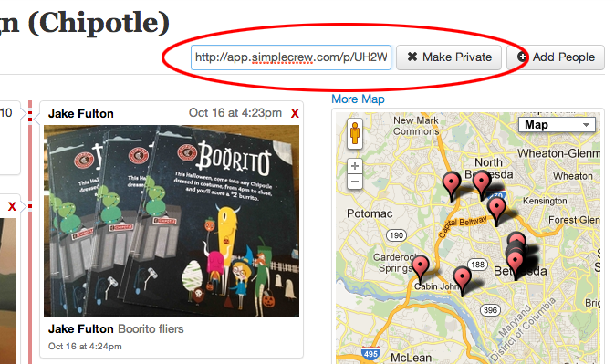Select the leftmost pin under North Bethesda
This screenshot has width=615, height=364.
coord(452,185)
